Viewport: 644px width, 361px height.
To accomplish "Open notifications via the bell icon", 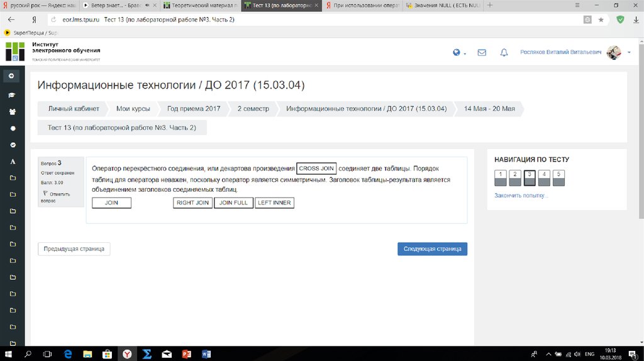I will point(504,53).
